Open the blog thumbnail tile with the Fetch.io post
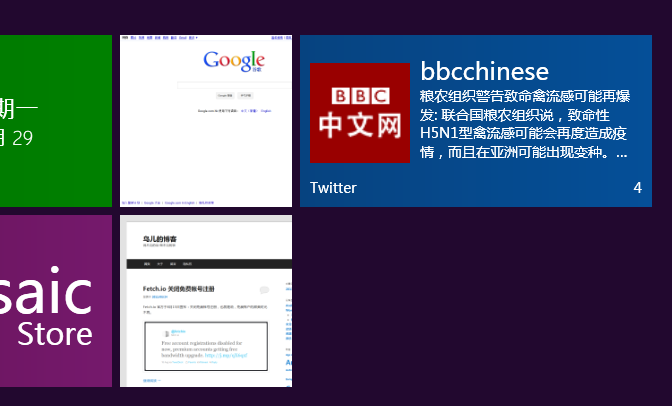 point(206,301)
